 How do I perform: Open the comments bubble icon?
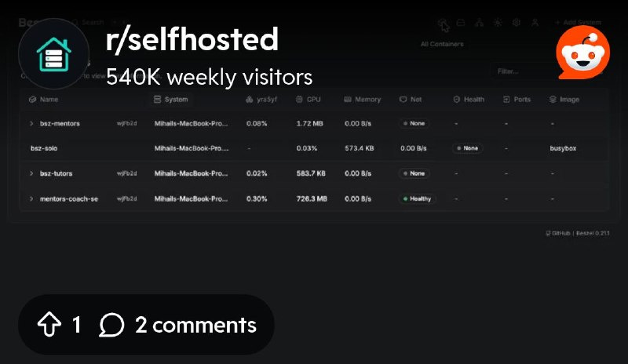tap(111, 324)
